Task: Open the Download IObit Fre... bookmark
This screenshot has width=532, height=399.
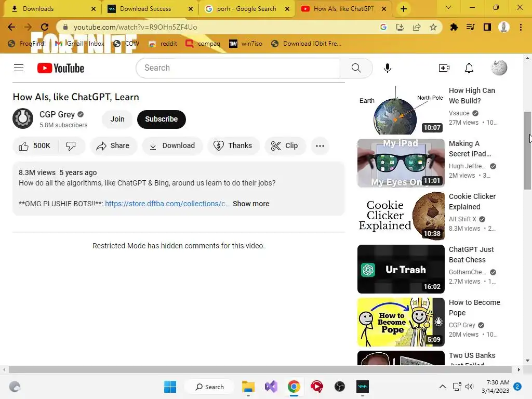Action: pyautogui.click(x=307, y=44)
